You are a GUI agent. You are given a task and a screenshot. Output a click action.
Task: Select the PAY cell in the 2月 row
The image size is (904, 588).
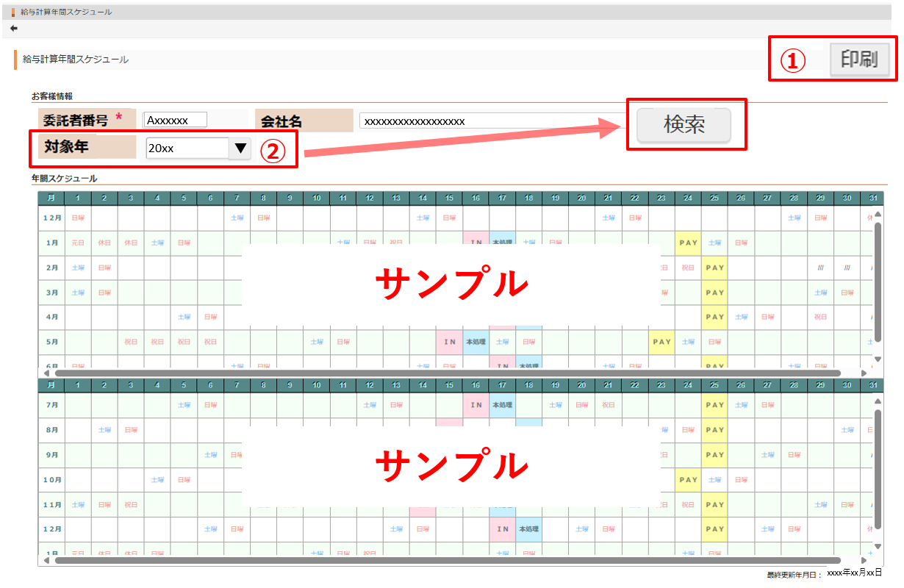[x=714, y=268]
